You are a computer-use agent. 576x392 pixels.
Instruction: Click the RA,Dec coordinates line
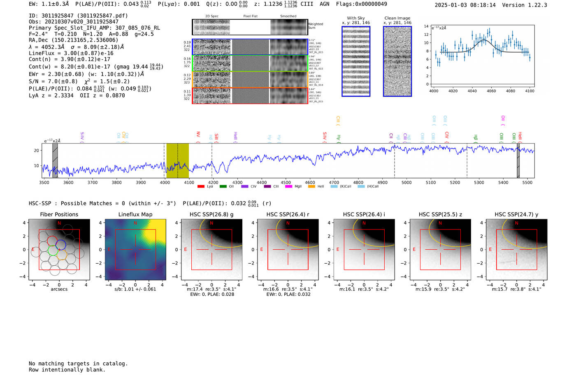(74, 40)
